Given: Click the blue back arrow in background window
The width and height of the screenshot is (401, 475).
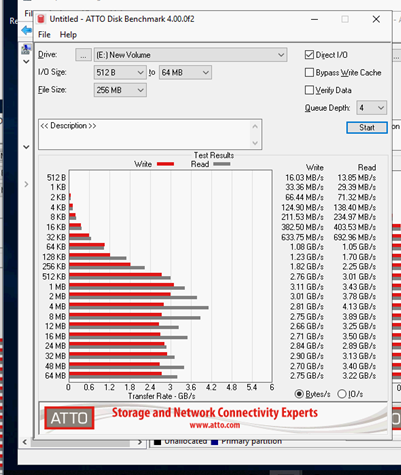Looking at the screenshot, I should pyautogui.click(x=26, y=31).
